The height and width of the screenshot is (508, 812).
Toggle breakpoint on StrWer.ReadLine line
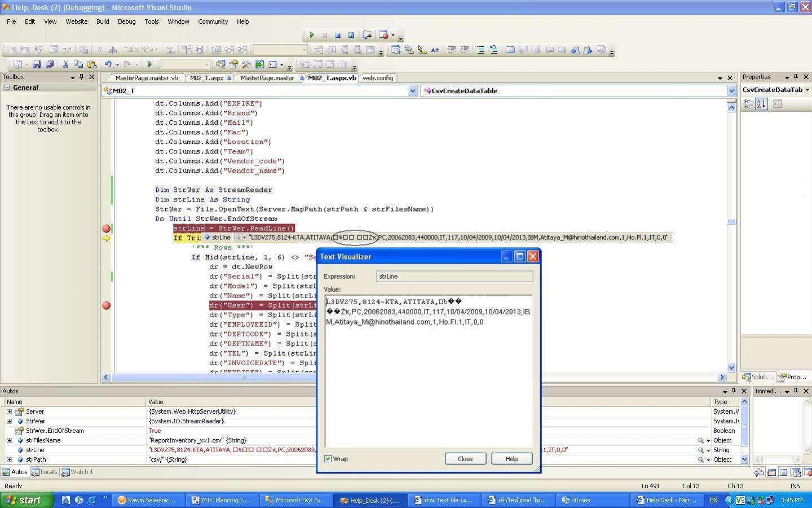point(106,229)
